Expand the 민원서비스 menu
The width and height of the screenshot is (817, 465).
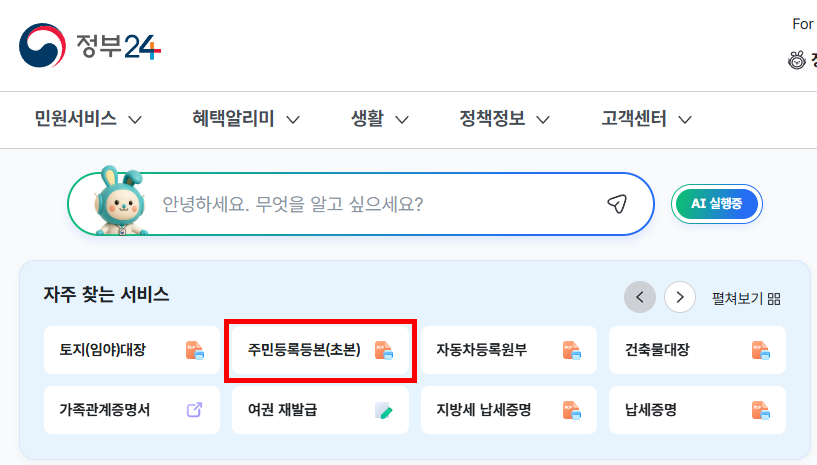[x=88, y=119]
